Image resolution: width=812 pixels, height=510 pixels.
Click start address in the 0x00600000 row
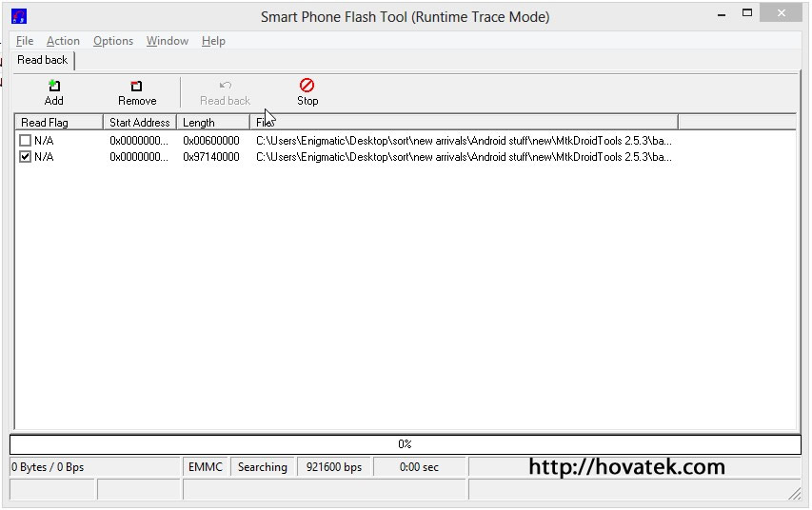(139, 140)
